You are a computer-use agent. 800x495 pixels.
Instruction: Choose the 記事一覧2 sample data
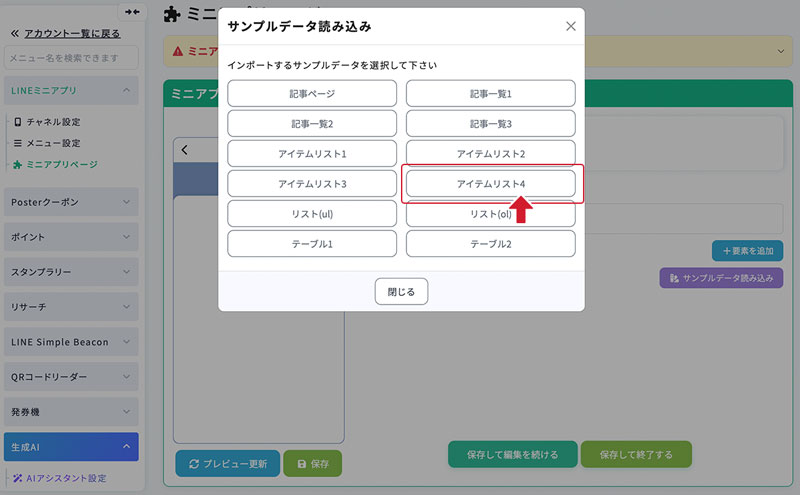(x=312, y=123)
